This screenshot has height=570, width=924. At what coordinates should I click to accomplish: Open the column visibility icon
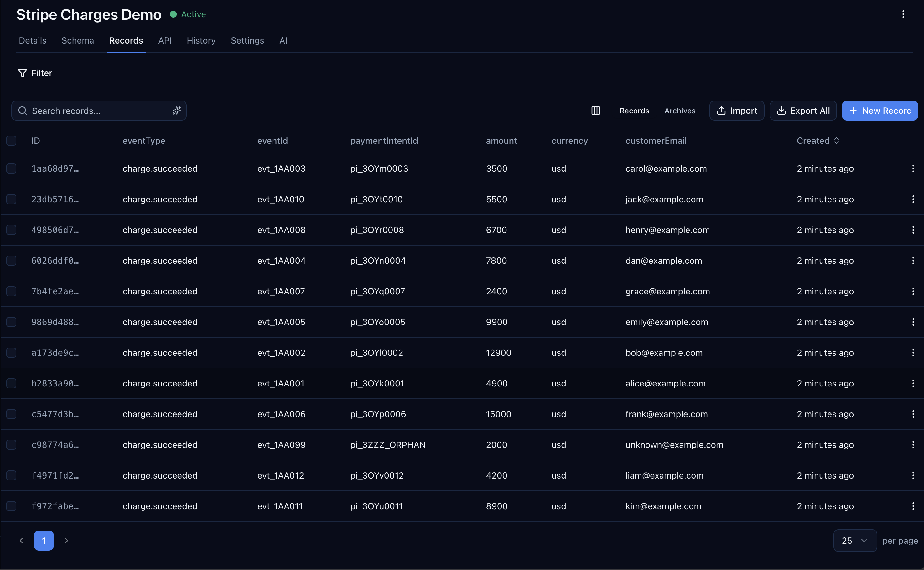tap(595, 111)
